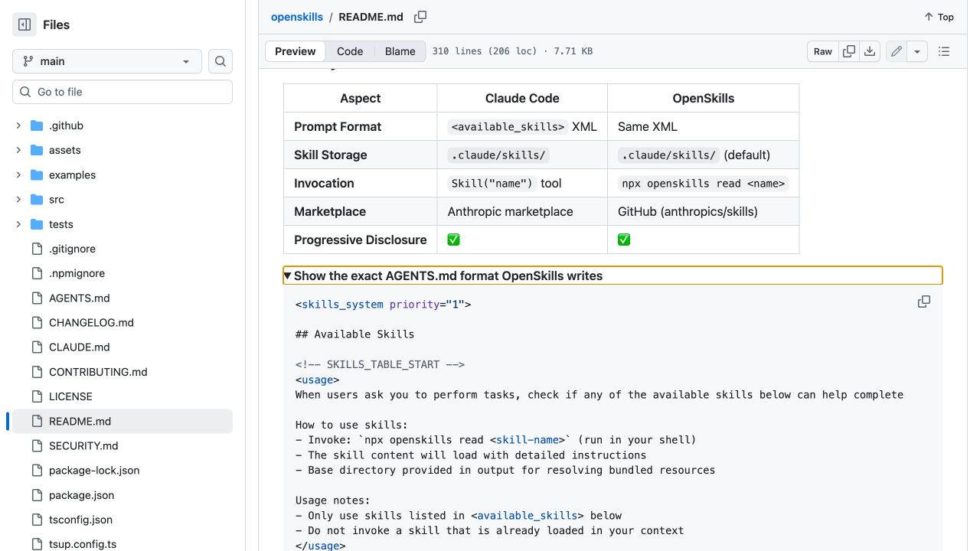Image resolution: width=980 pixels, height=551 pixels.
Task: Expand the src folder chevron
Action: point(18,199)
